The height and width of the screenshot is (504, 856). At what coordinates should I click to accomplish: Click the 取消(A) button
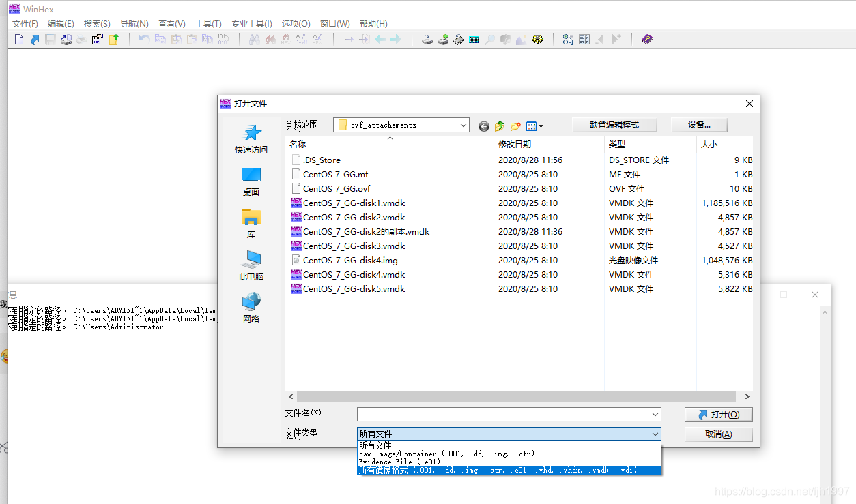click(718, 434)
